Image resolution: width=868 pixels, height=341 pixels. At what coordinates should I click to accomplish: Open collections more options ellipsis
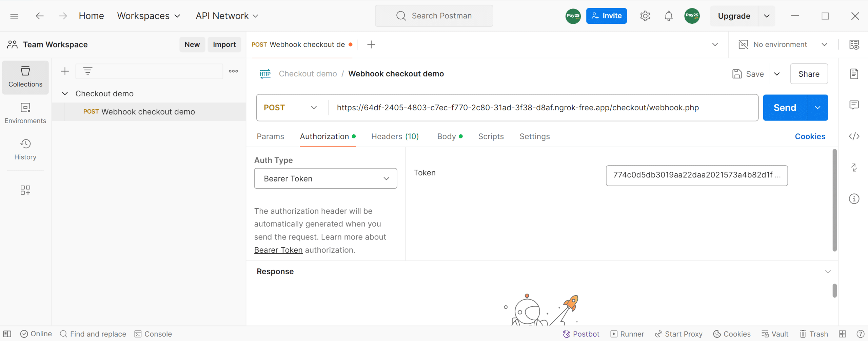[x=233, y=71]
